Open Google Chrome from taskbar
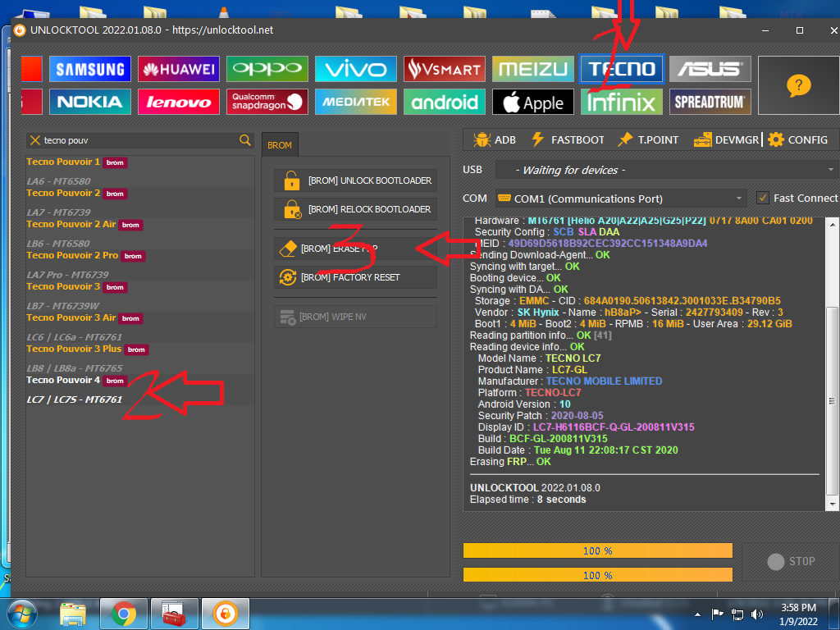840x630 pixels. [123, 614]
